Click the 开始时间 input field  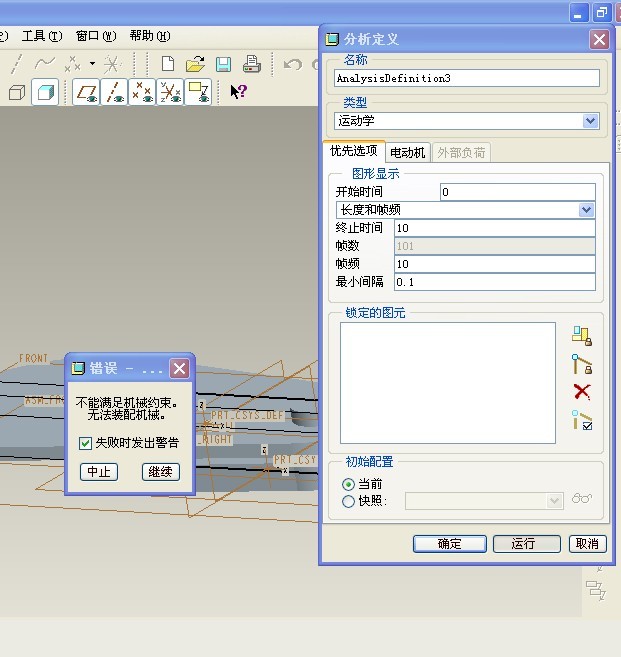click(x=518, y=192)
